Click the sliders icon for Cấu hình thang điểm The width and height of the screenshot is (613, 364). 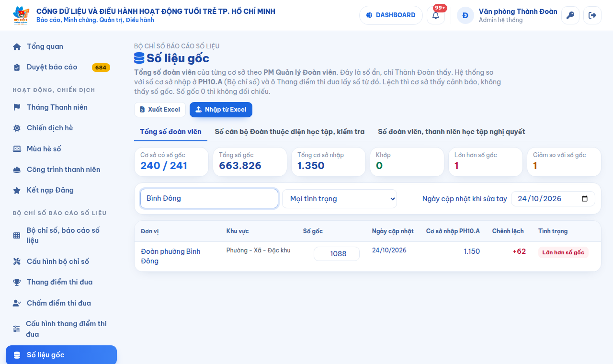pos(16,329)
